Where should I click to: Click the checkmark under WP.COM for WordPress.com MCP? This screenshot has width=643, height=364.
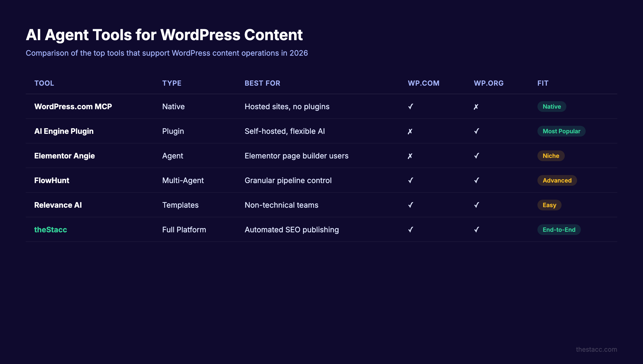click(x=410, y=107)
